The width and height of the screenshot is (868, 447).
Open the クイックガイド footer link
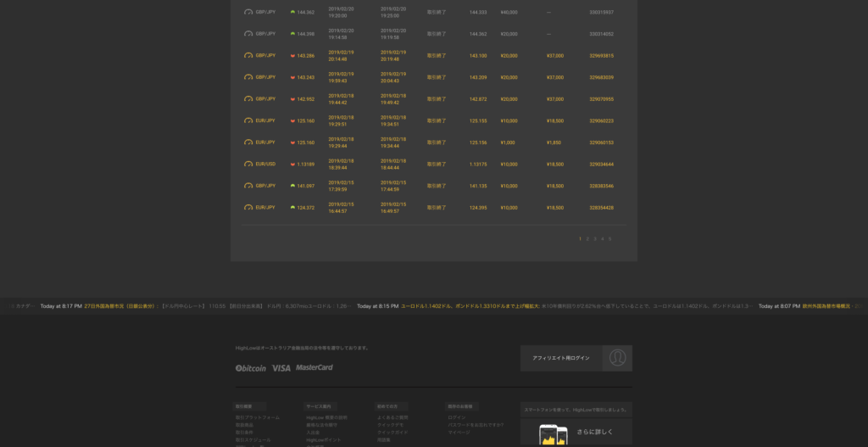[x=392, y=432]
